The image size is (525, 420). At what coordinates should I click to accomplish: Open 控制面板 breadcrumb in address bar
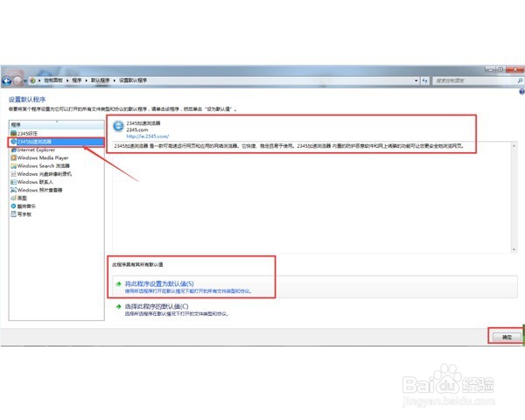point(53,80)
